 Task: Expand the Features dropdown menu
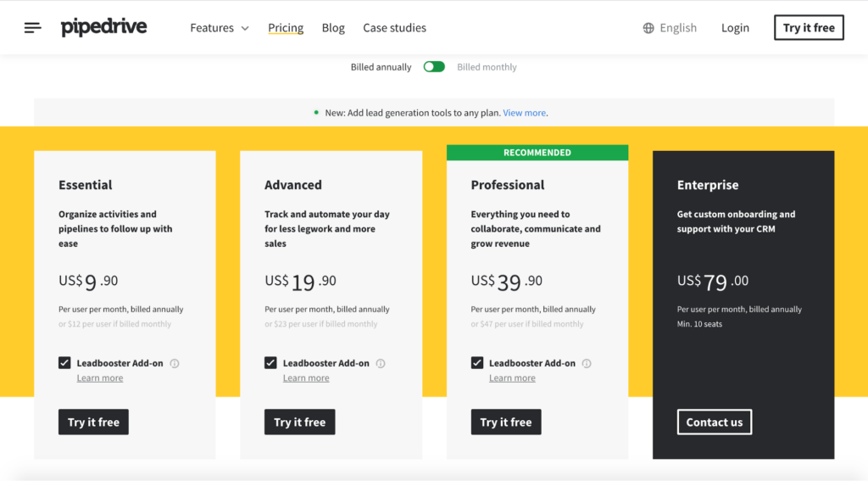tap(220, 28)
